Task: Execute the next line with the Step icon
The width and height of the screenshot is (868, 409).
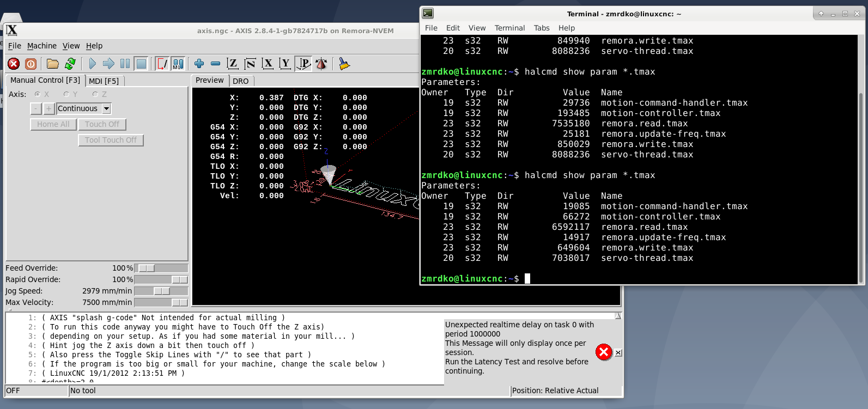Action: [108, 64]
